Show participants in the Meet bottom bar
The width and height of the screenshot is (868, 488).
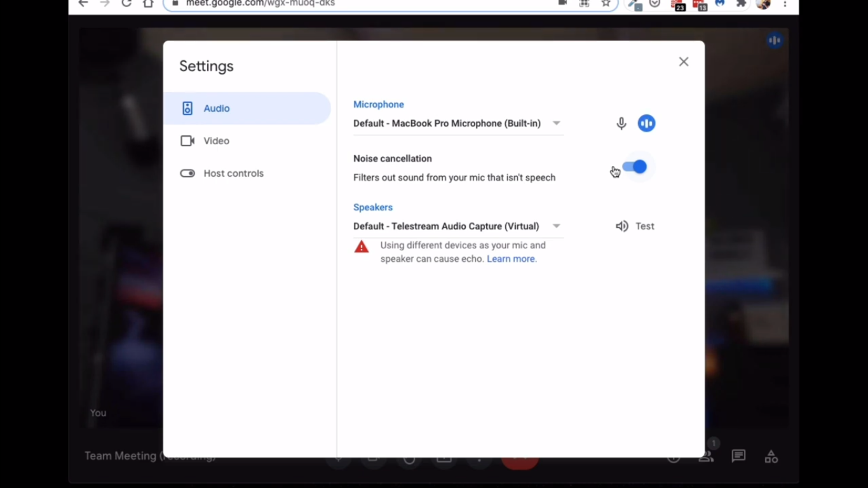point(707,456)
